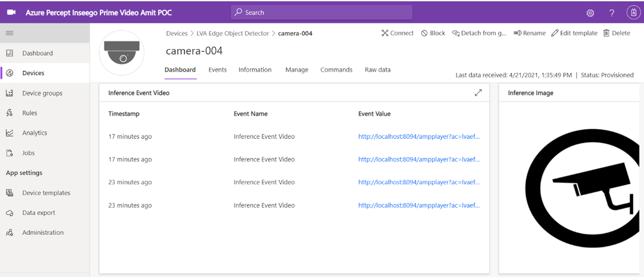Click the Rules sidebar icon
The image size is (644, 277).
pos(10,113)
